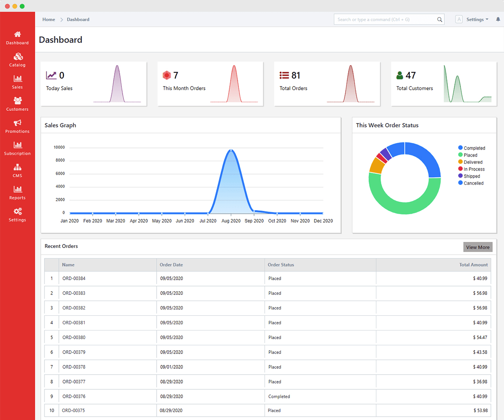Click the Aug 2020 peak data point
Image resolution: width=504 pixels, height=420 pixels.
point(231,150)
